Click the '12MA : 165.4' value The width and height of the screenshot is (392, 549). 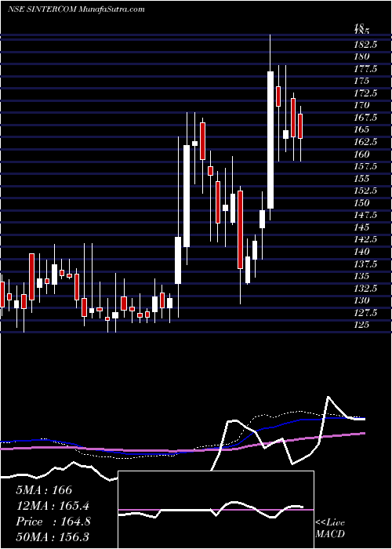point(53,506)
